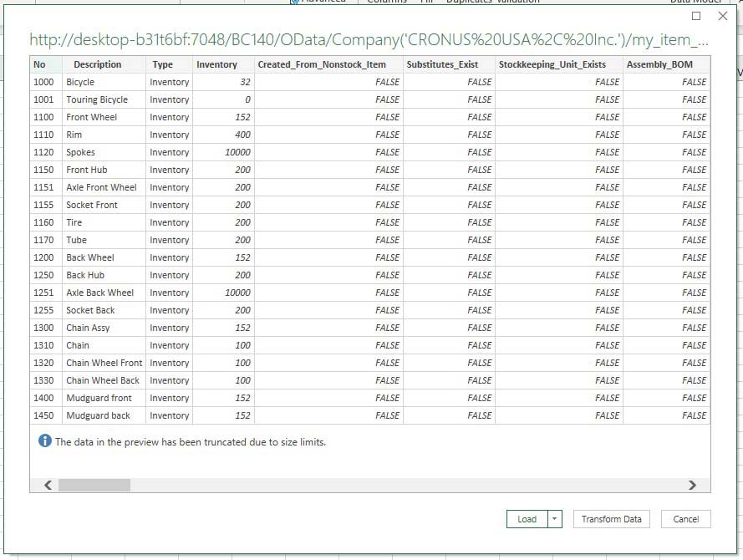
Task: Click inventory value 32 for Bicycle
Action: [x=224, y=82]
